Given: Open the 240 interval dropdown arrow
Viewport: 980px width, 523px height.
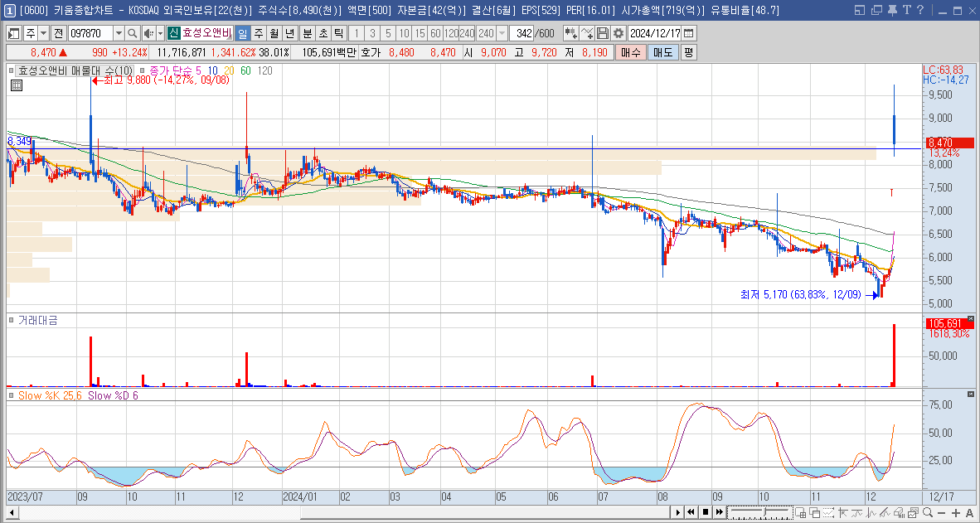Looking at the screenshot, I should pos(502,33).
